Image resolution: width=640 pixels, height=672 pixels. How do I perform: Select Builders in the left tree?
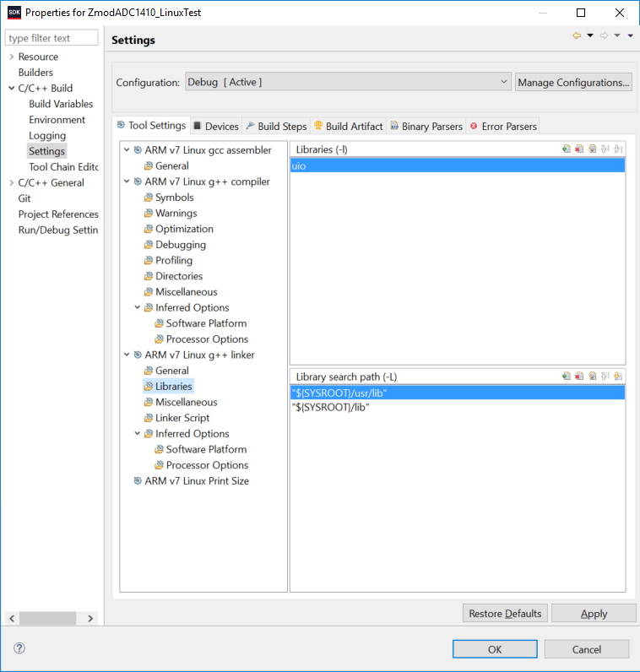35,72
